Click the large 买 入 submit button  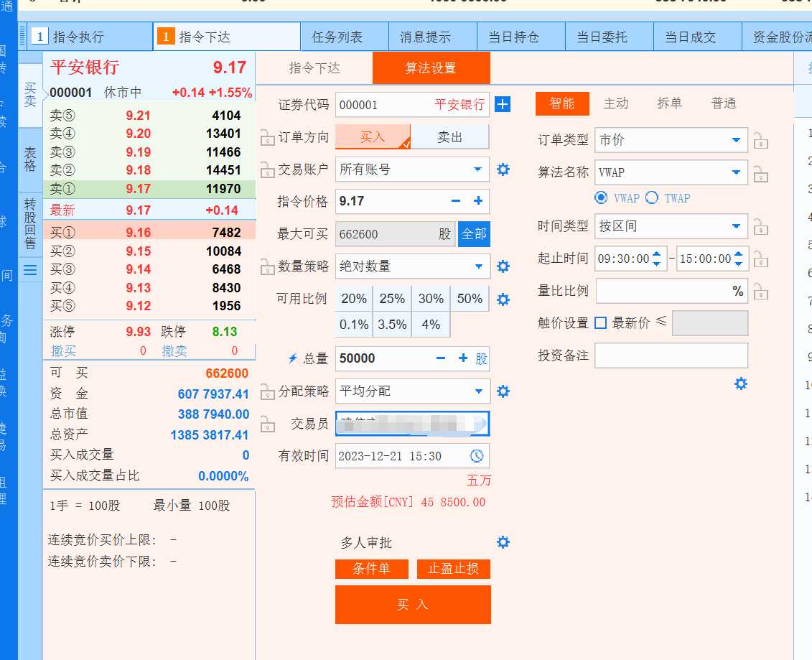click(x=413, y=605)
